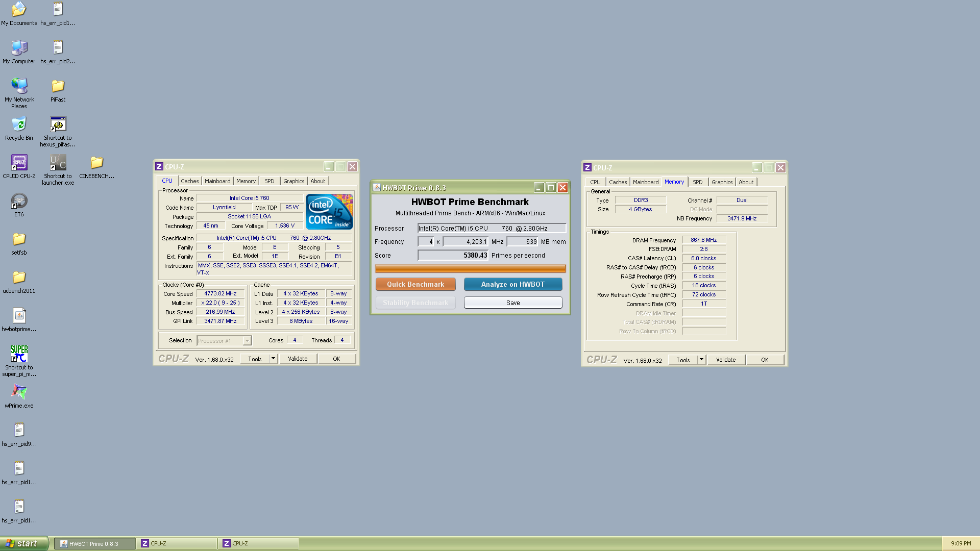This screenshot has height=551, width=980.
Task: Open the Windows start menu
Action: pyautogui.click(x=24, y=543)
